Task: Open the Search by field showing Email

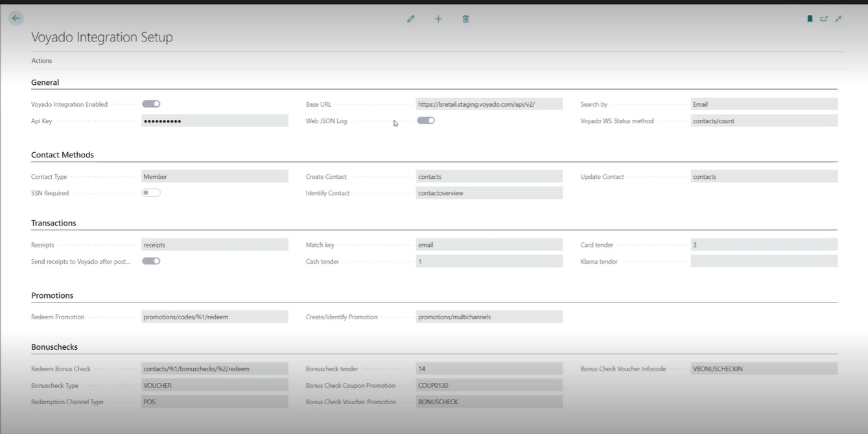Action: 764,104
